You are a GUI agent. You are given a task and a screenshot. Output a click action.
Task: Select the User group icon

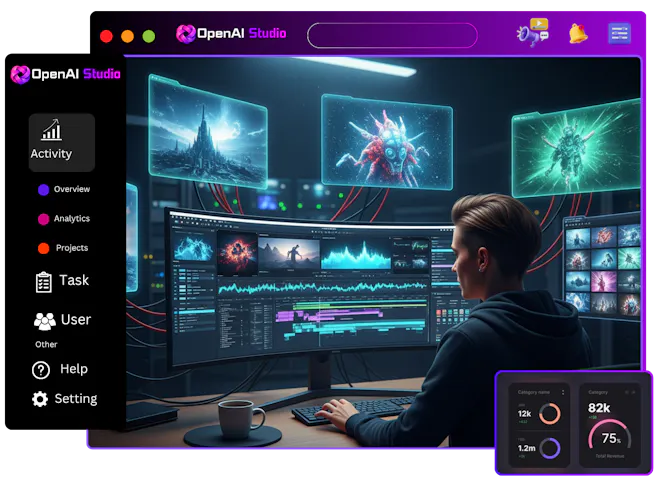(x=45, y=321)
